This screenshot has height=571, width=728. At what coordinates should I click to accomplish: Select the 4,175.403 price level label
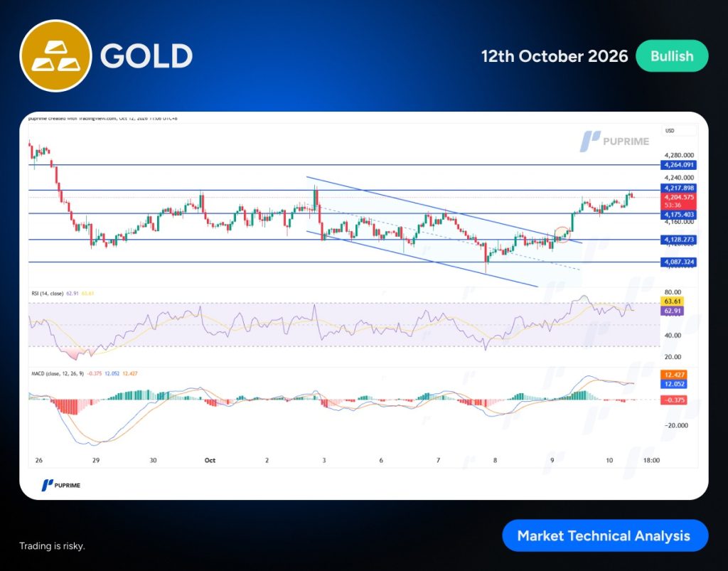(x=678, y=215)
